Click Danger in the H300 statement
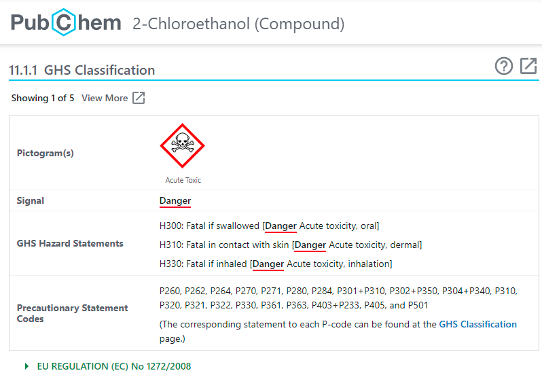The width and height of the screenshot is (542, 392). coord(281,226)
